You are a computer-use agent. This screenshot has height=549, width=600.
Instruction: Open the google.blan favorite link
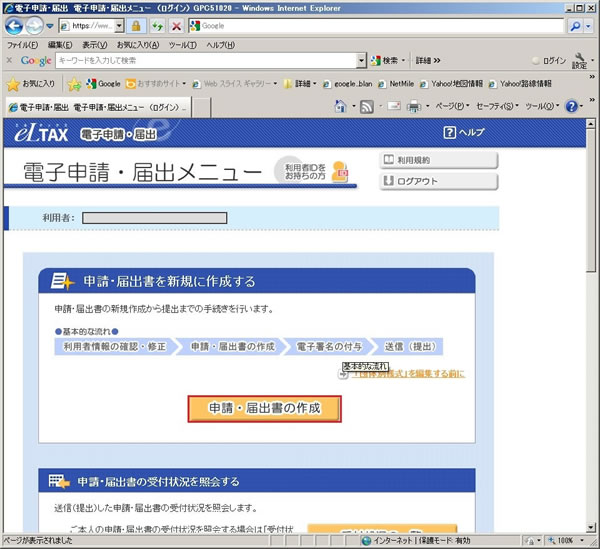pyautogui.click(x=347, y=84)
